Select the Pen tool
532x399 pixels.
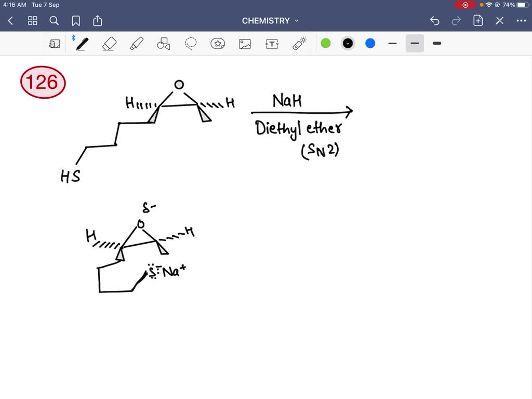[82, 44]
